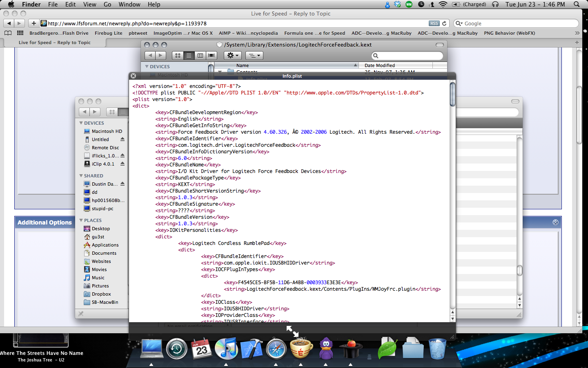Collapse the PLACES section in Finder sidebar
This screenshot has height=368, width=588.
[x=81, y=220]
